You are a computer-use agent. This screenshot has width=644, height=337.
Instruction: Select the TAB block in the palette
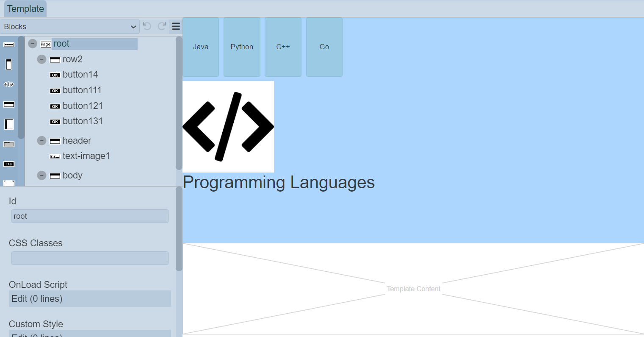9,164
